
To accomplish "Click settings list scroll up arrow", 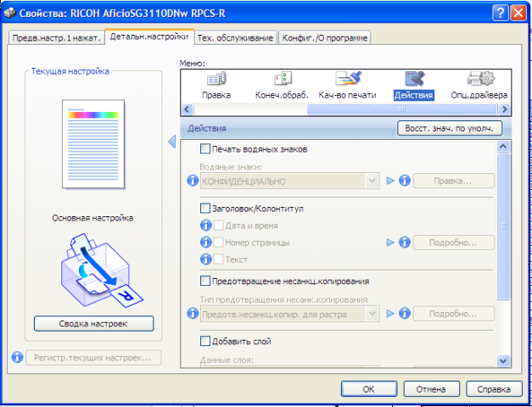I will point(503,146).
